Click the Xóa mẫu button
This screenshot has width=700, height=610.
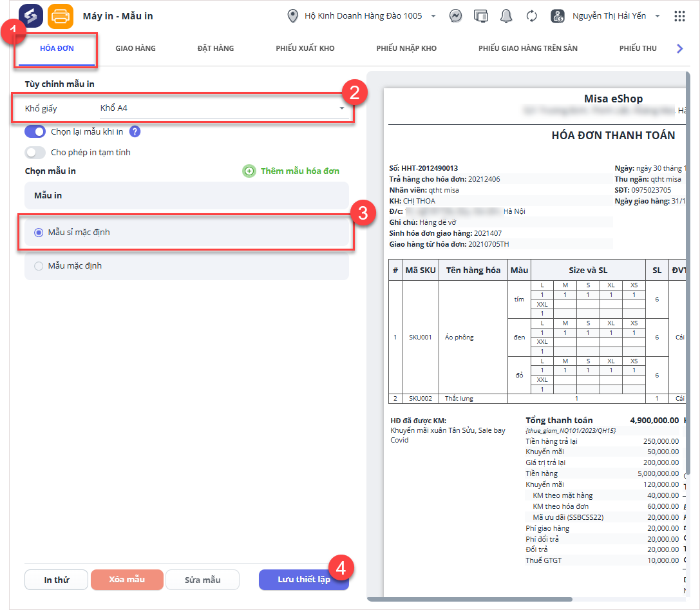pos(127,580)
